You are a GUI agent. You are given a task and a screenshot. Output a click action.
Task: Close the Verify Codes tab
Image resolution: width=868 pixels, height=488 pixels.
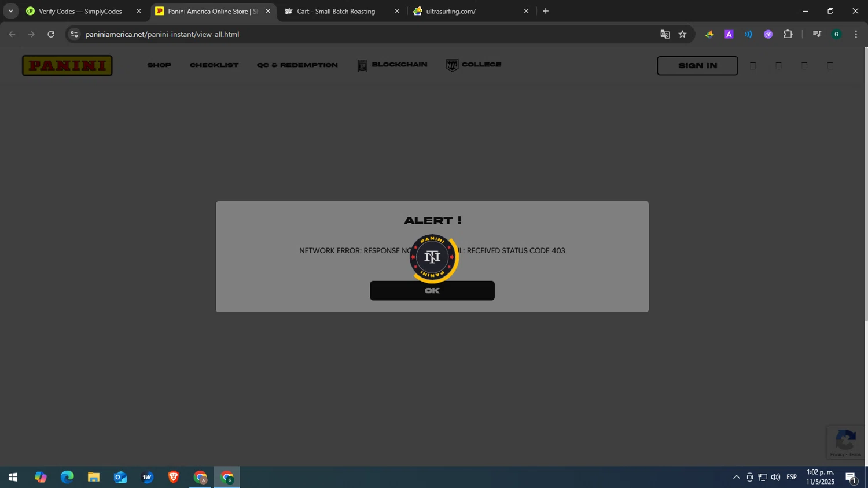(x=139, y=11)
